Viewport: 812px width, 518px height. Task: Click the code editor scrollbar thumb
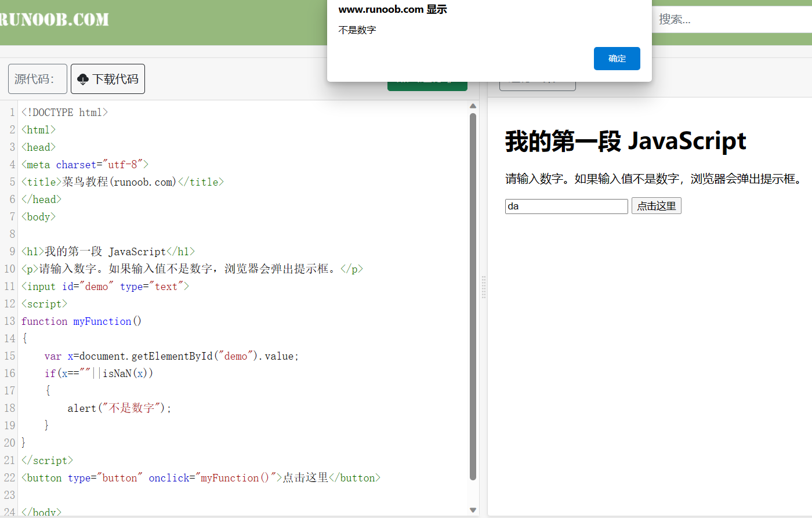point(473,296)
